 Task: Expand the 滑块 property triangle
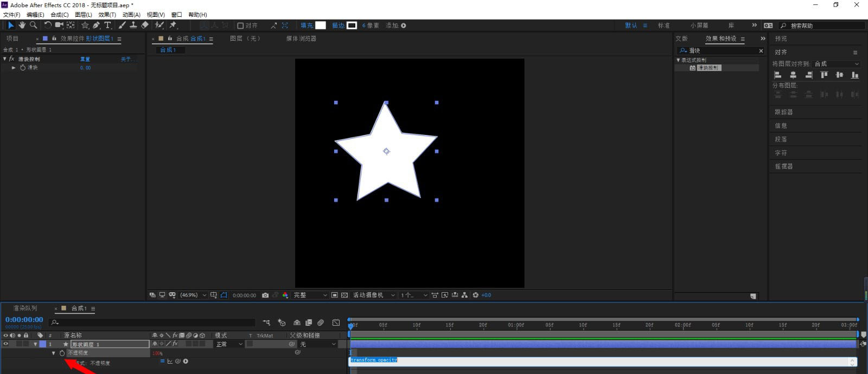pyautogui.click(x=14, y=68)
